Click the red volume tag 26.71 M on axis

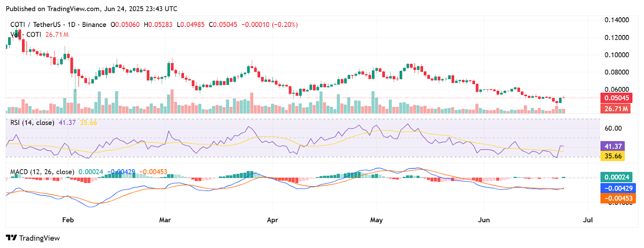tap(615, 109)
